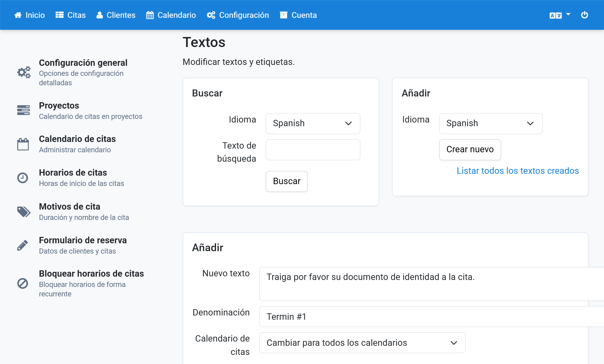Click the calendar icon for Calendario de citas
604x364 pixels.
point(23,144)
